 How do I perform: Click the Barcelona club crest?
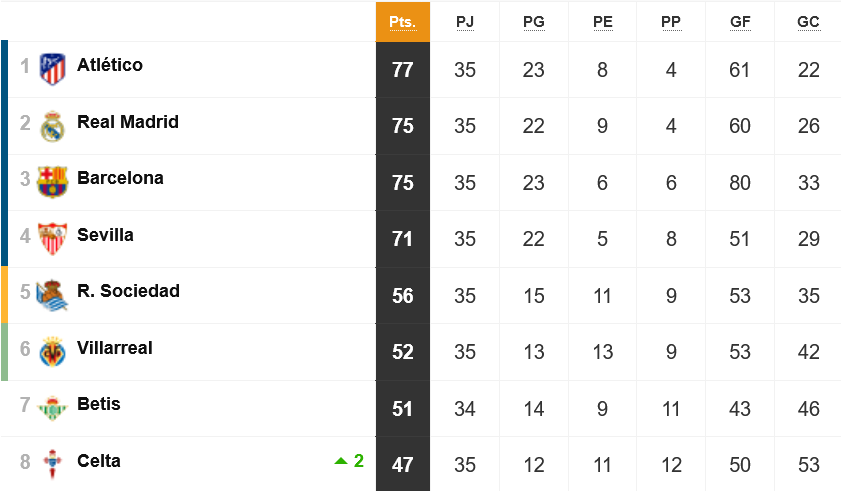53,182
